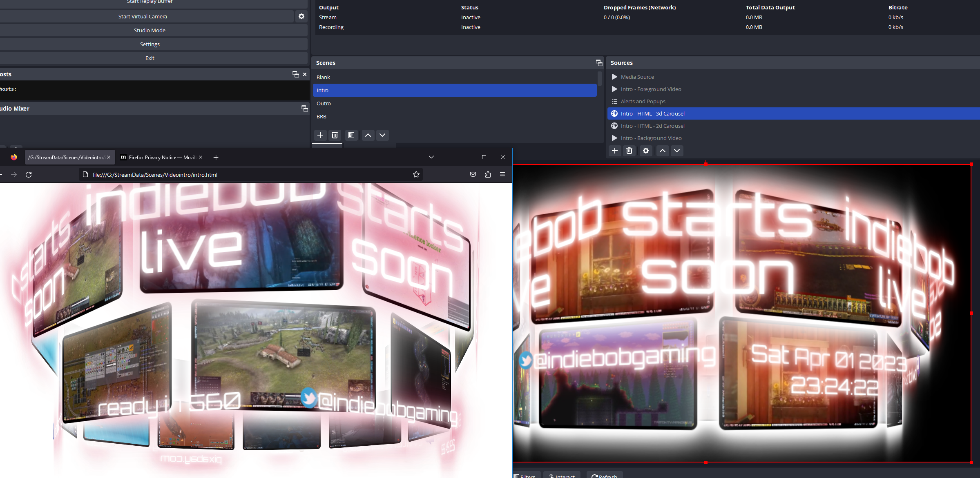Open scene filters icon in Scenes toolbar

click(x=351, y=135)
